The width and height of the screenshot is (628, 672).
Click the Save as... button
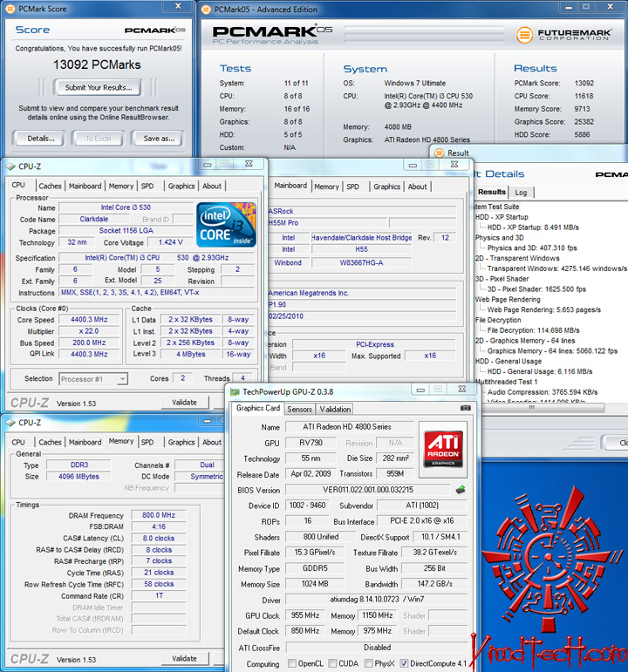(159, 139)
